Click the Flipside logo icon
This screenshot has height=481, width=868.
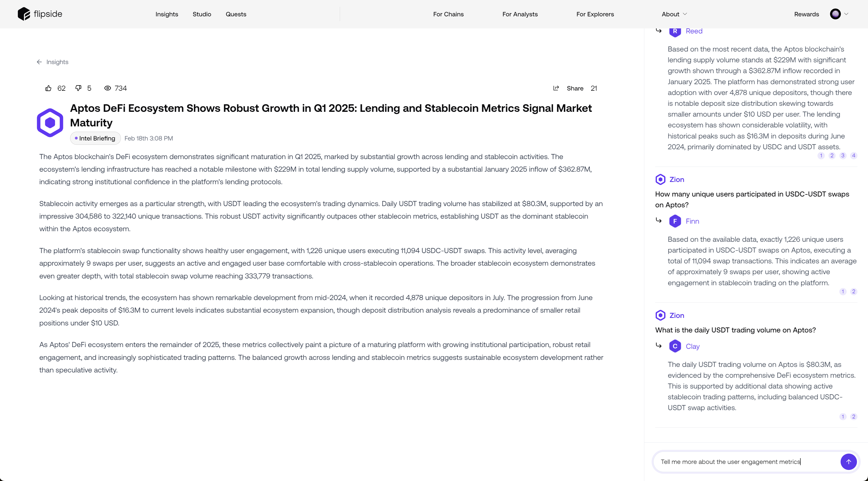[24, 14]
